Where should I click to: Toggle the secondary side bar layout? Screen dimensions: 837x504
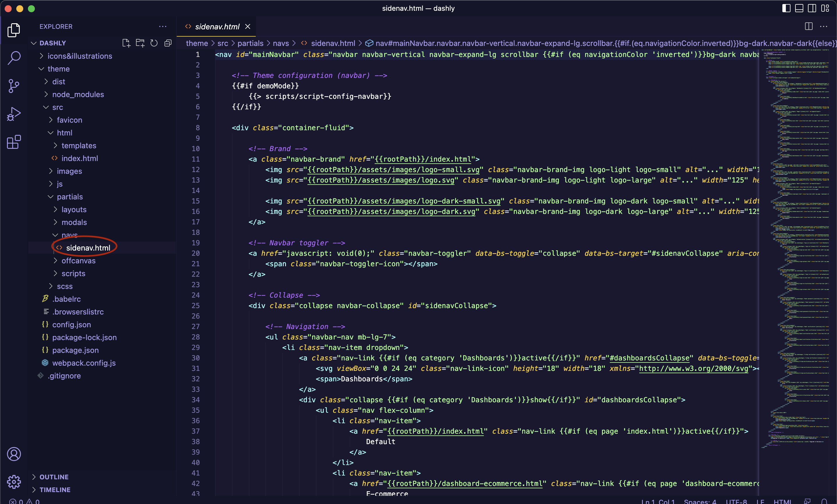coord(812,8)
